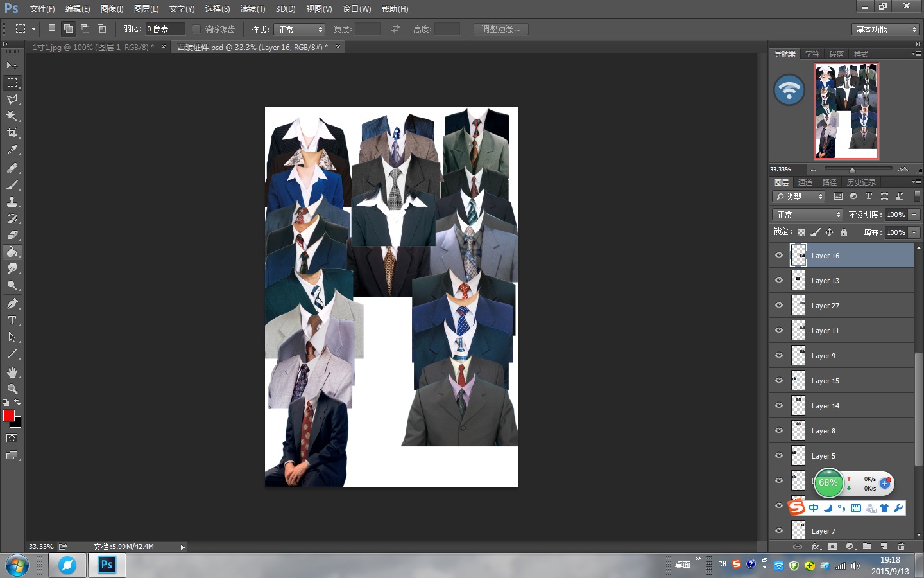The height and width of the screenshot is (578, 924).
Task: Click the navigator zoom slider handle
Action: (x=852, y=170)
